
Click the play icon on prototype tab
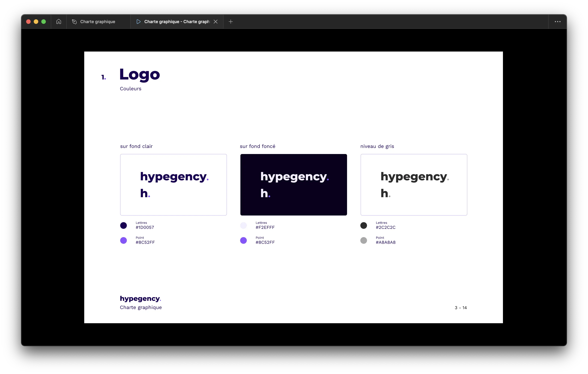(x=138, y=22)
